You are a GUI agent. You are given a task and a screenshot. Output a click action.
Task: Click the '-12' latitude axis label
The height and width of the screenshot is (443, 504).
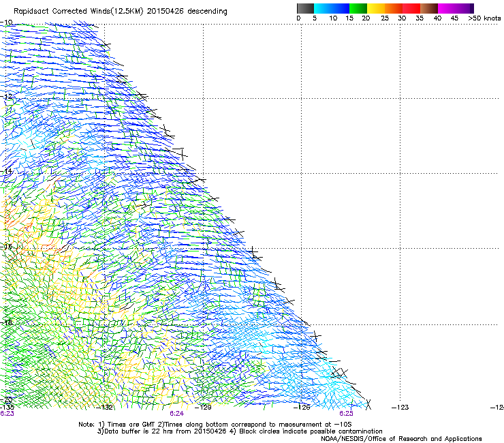(x=6, y=96)
